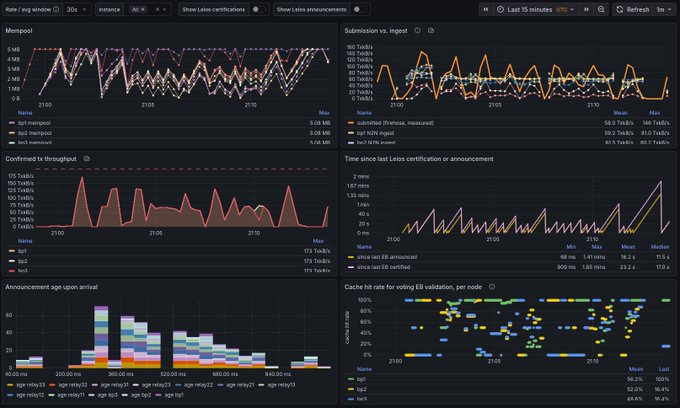Click the 1.41 mins EB announced max value
Image resolution: width=680 pixels, height=408 pixels.
pyautogui.click(x=594, y=257)
